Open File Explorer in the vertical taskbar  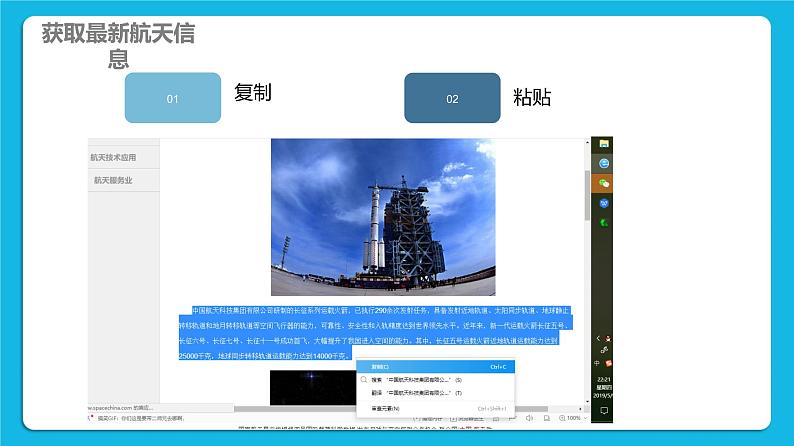pos(604,144)
